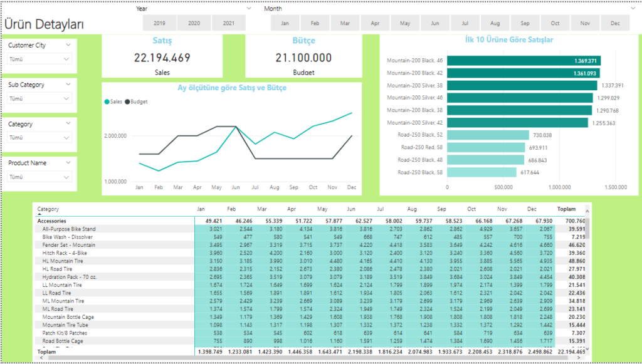
Task: Click the Year slicer chevron icon
Action: tap(250, 9)
